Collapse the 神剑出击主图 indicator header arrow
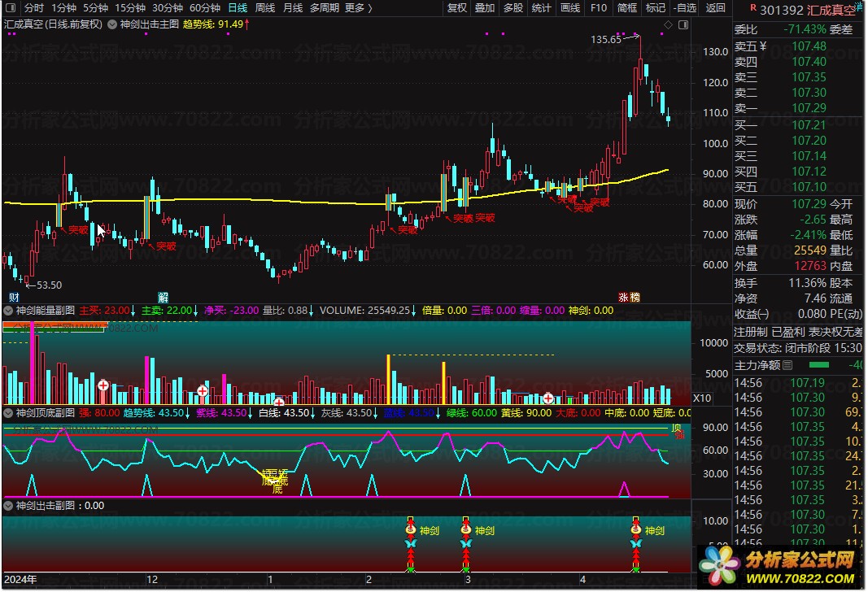Screen dimensions: 868x592 point(111,25)
